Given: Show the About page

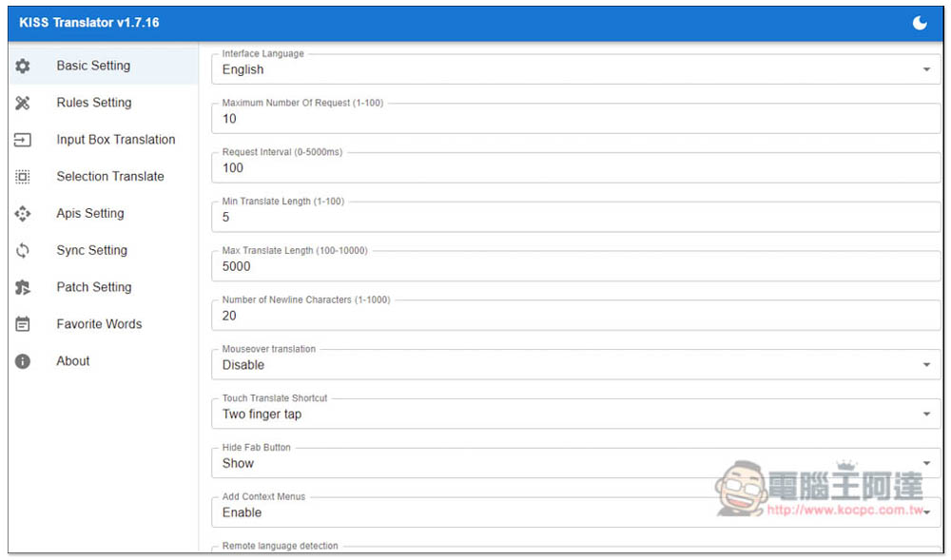Looking at the screenshot, I should tap(104, 361).
